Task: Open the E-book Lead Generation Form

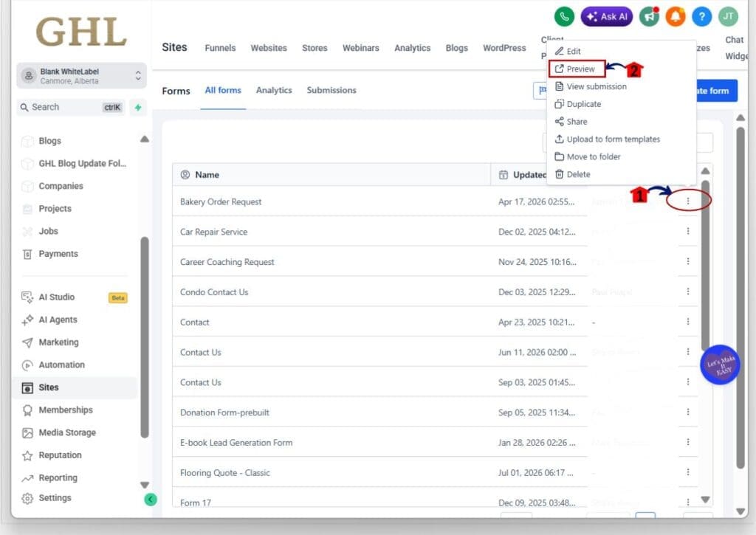Action: [236, 443]
